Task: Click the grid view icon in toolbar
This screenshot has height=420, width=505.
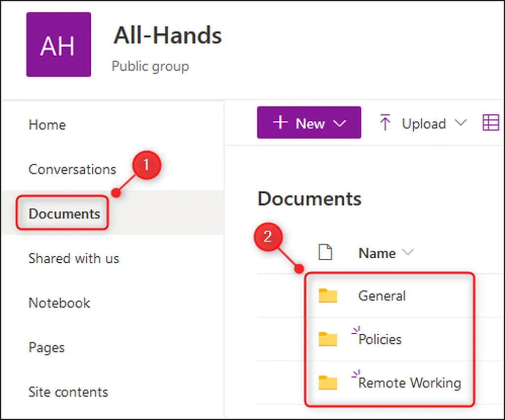Action: pyautogui.click(x=490, y=123)
